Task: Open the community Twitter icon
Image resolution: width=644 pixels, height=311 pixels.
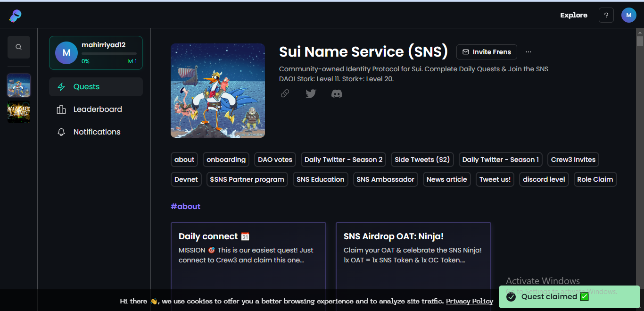Action: (x=311, y=93)
